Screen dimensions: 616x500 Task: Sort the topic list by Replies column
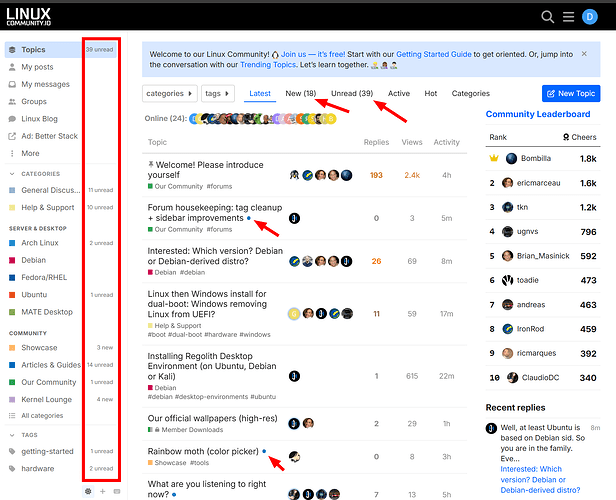376,142
